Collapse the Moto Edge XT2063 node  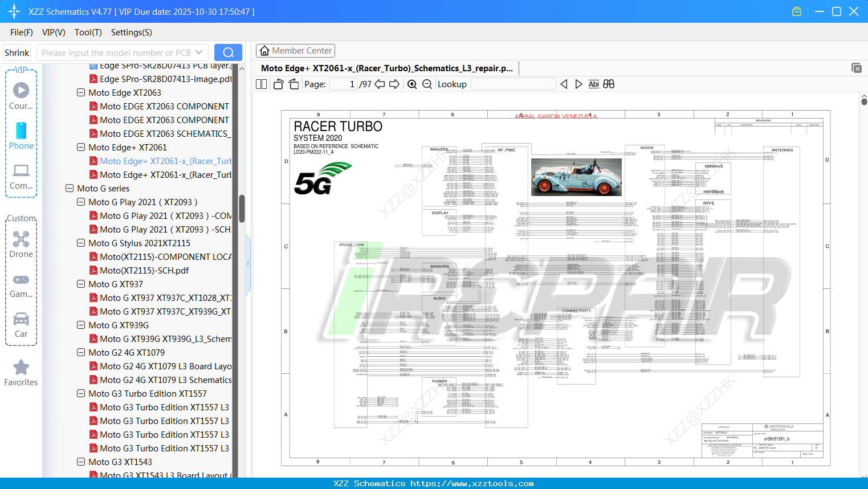[80, 92]
